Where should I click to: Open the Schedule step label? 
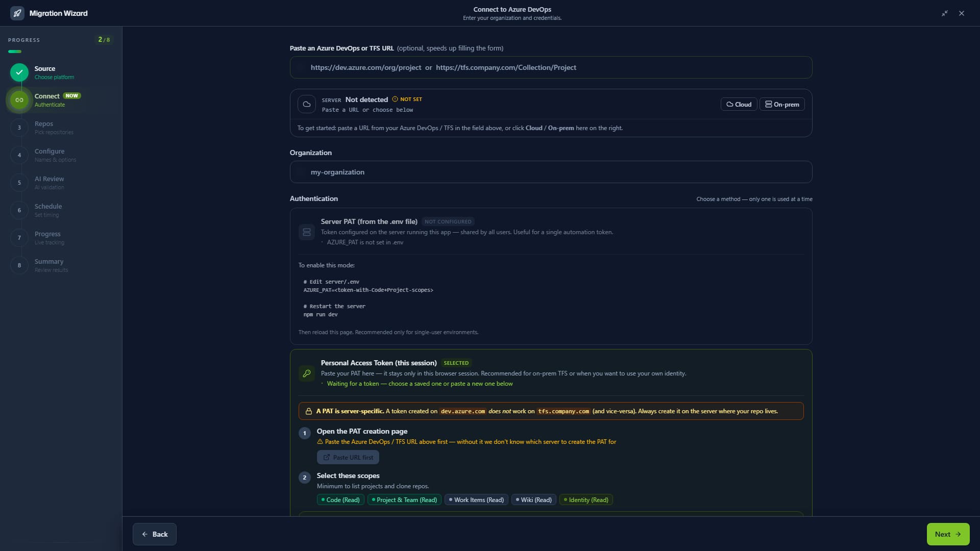(x=48, y=206)
